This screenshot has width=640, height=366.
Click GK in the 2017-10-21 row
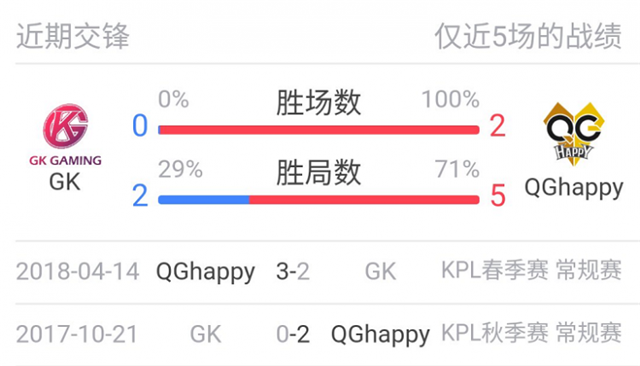tap(206, 334)
